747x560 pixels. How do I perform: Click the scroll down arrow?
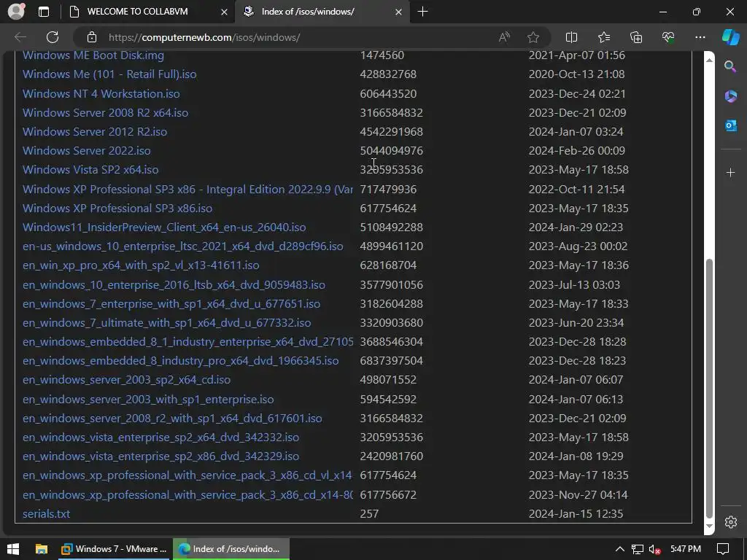(x=709, y=526)
